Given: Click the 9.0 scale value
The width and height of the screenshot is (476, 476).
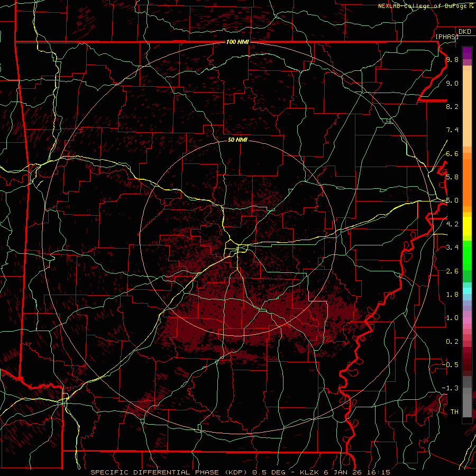Looking at the screenshot, I should [452, 83].
